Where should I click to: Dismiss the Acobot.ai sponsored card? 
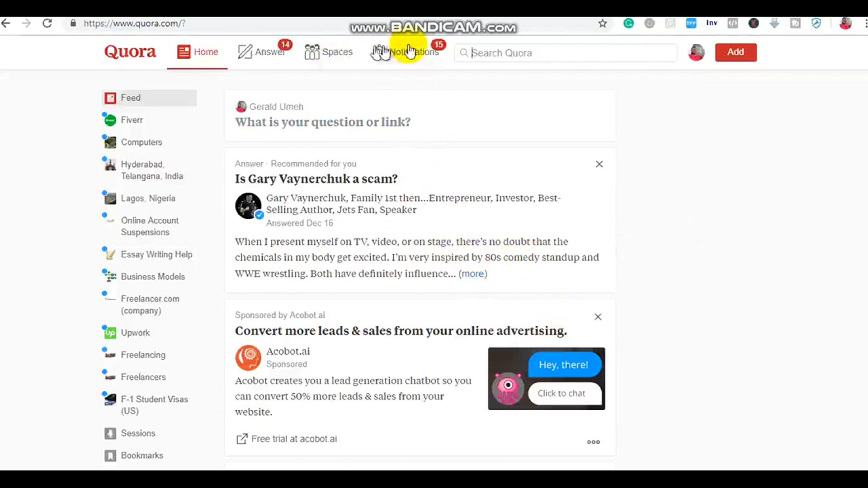pyautogui.click(x=598, y=317)
